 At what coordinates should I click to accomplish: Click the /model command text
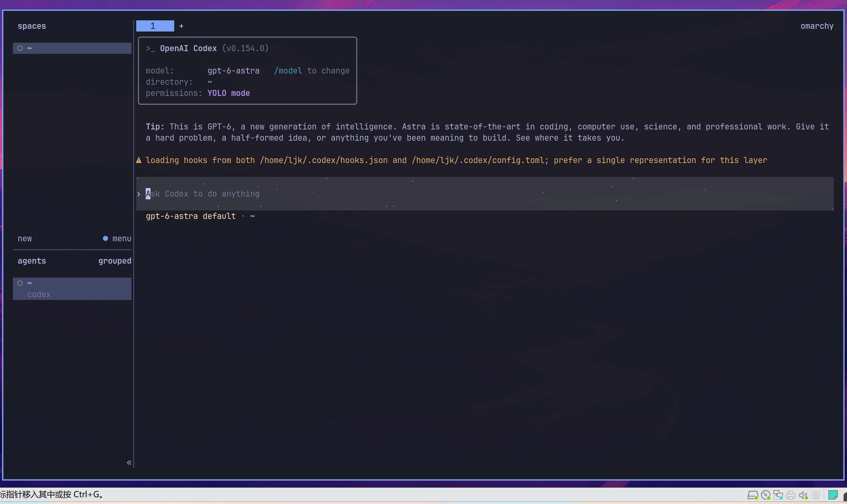[x=288, y=70]
